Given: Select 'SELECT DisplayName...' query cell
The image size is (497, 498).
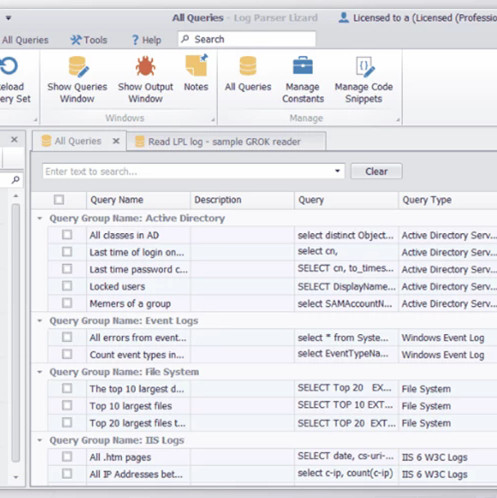Looking at the screenshot, I should pyautogui.click(x=346, y=287).
